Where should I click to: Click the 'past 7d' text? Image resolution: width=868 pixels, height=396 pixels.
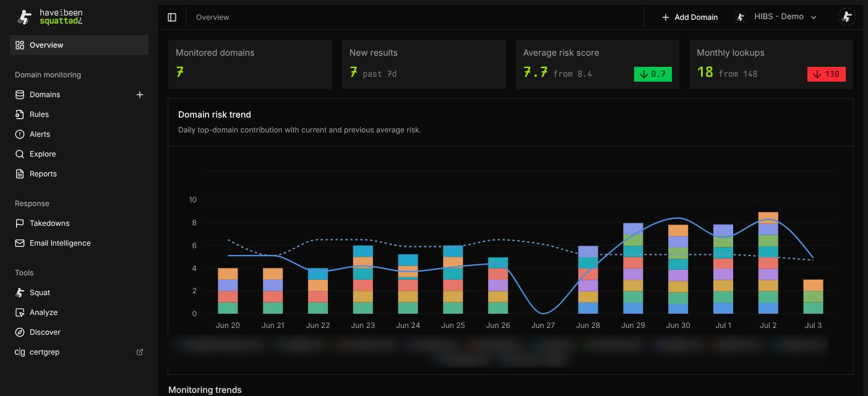(379, 74)
